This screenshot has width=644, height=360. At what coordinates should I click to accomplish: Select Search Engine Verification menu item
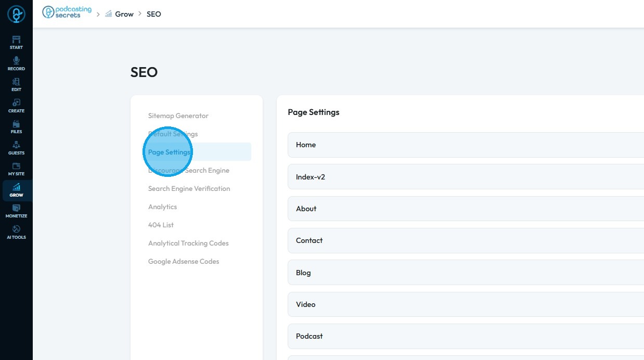click(x=189, y=188)
